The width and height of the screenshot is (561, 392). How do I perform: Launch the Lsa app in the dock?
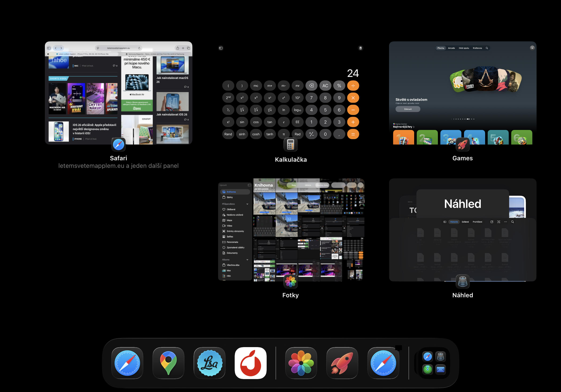click(209, 363)
